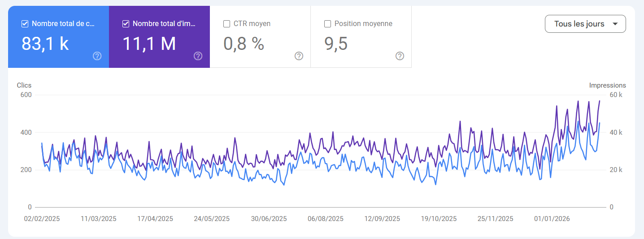
Task: Click the 'Clics' left axis title
Action: pyautogui.click(x=24, y=85)
